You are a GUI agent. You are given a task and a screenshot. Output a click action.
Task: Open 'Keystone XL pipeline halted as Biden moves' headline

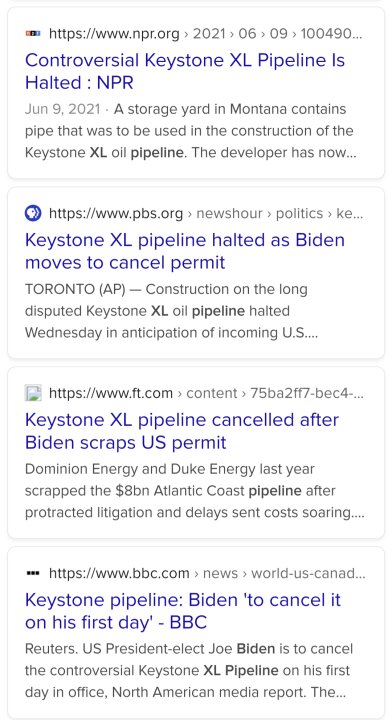point(185,251)
